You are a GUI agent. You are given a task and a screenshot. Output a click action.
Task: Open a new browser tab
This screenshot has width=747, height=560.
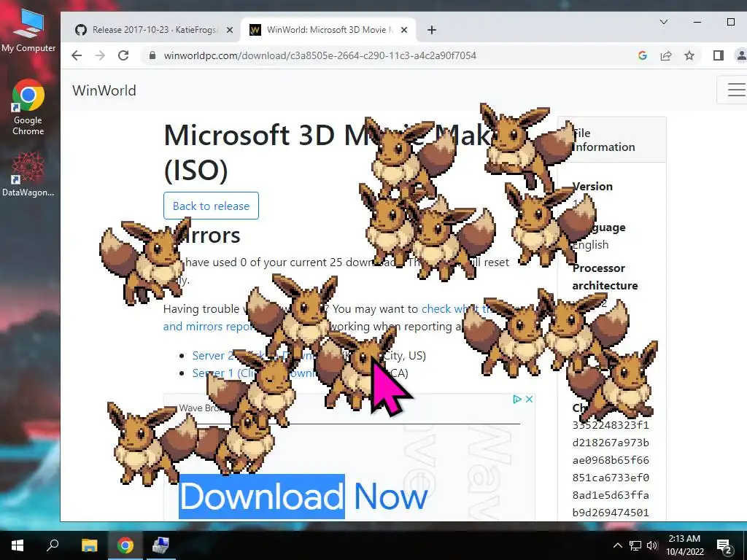coord(432,30)
